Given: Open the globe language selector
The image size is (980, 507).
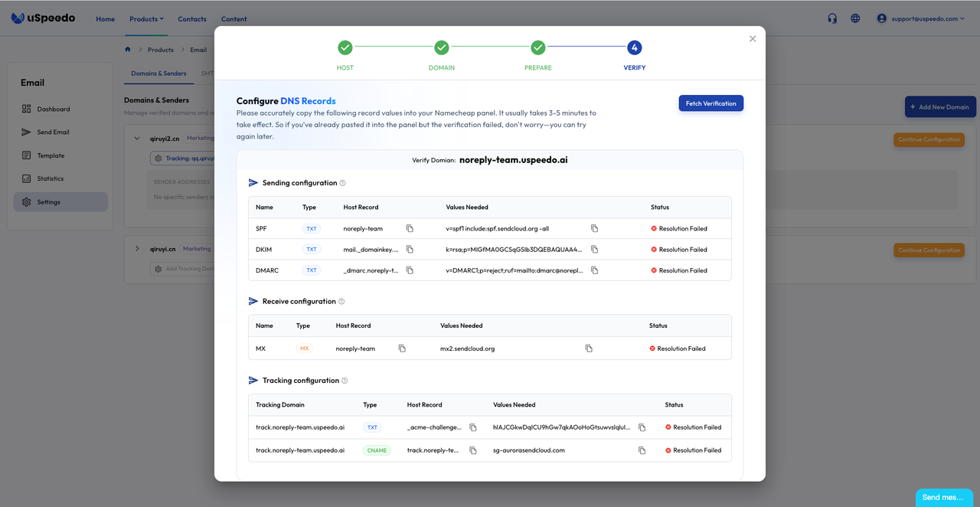Looking at the screenshot, I should (x=855, y=18).
